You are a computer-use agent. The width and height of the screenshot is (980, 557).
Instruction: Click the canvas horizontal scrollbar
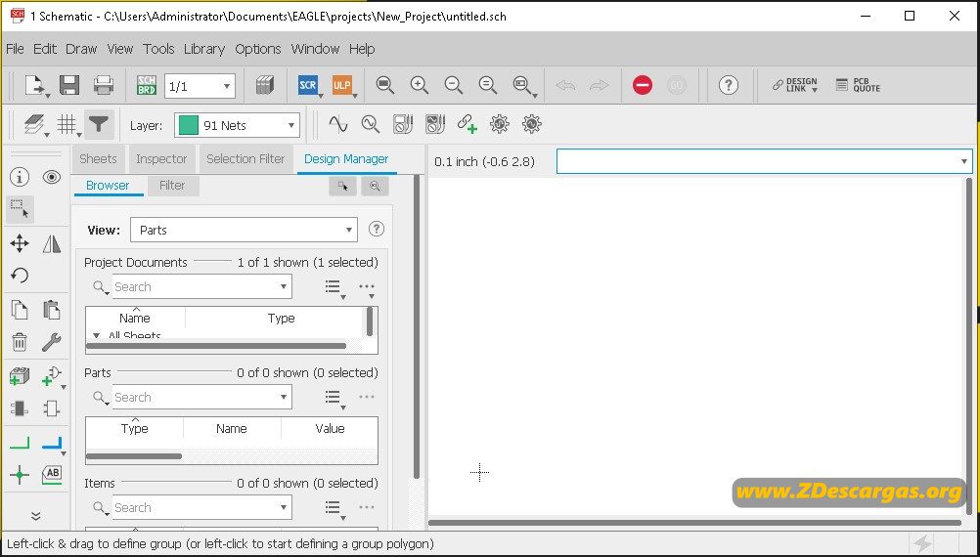(x=693, y=523)
